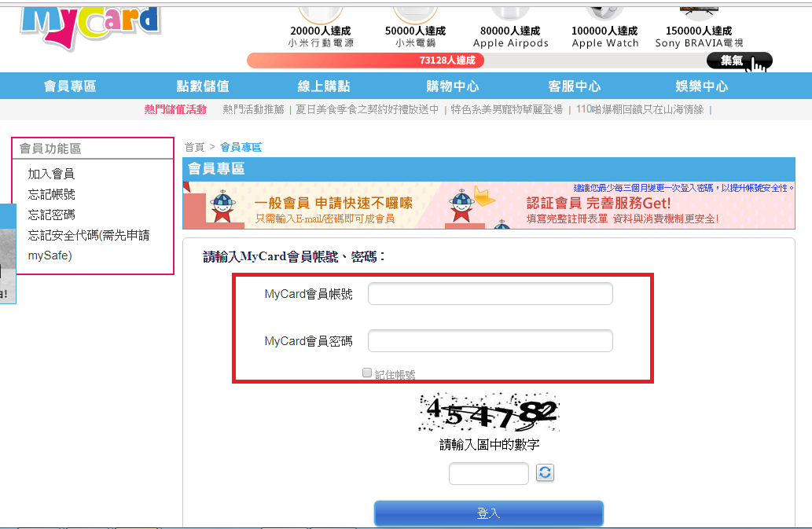Open the 特色系美男寵物華麗登場 link
This screenshot has width=812, height=529.
pyautogui.click(x=507, y=110)
